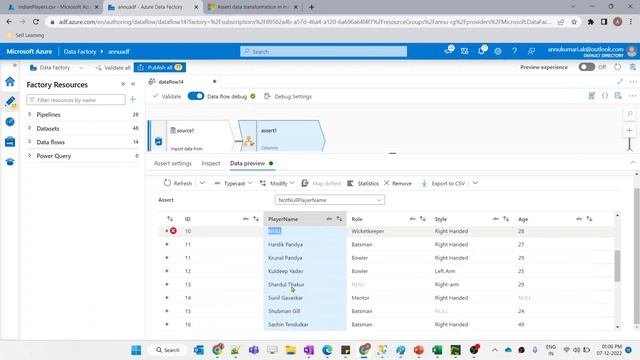This screenshot has height=360, width=640.
Task: Toggle the Preview experience switch
Action: [x=587, y=67]
